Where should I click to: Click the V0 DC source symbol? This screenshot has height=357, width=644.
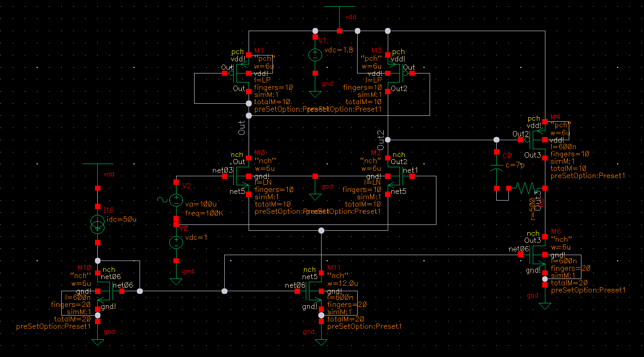(176, 242)
